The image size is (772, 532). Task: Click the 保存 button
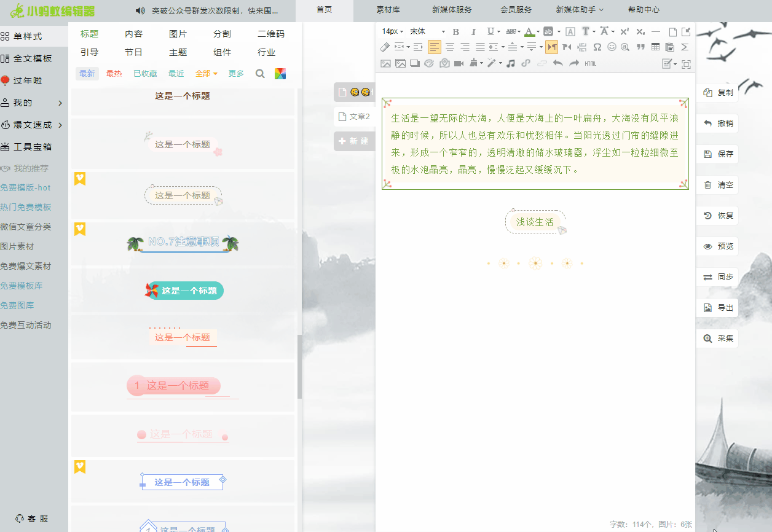[717, 154]
